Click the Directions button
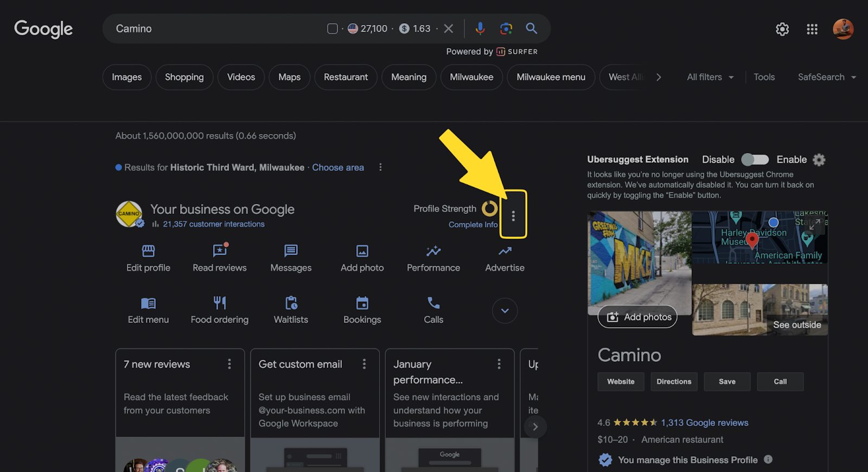Viewport: 868px width, 472px height. pyautogui.click(x=674, y=381)
